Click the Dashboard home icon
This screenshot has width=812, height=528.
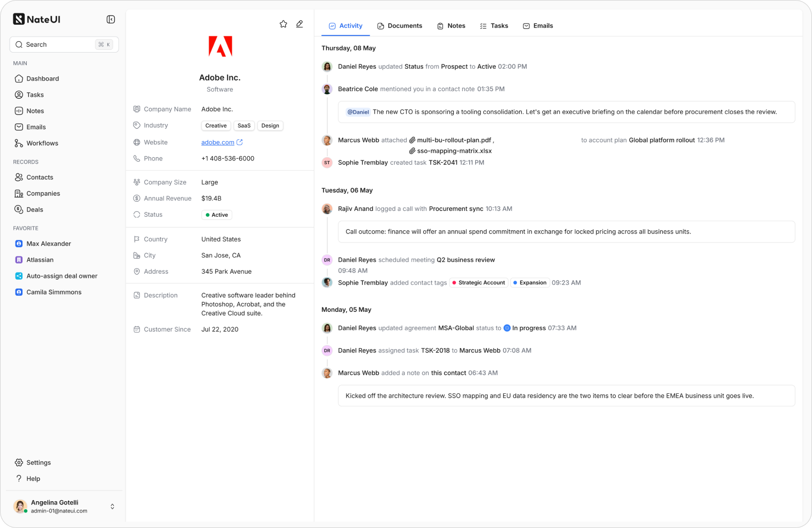tap(19, 78)
